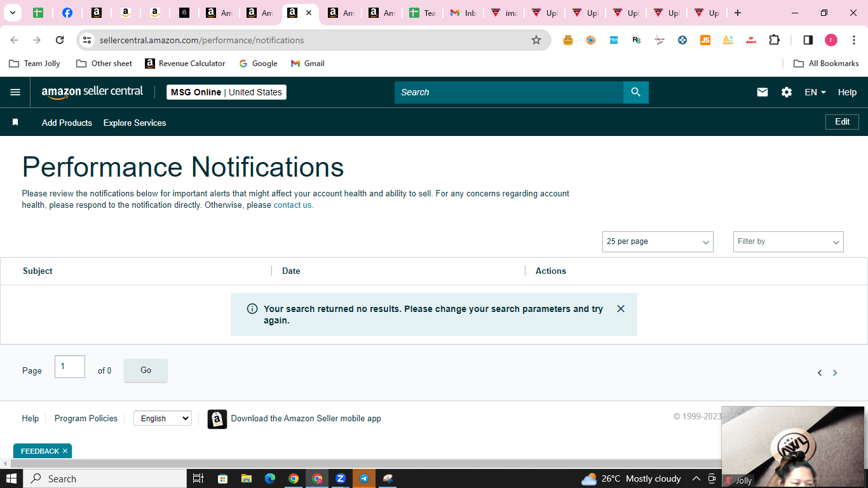The width and height of the screenshot is (868, 488).
Task: Close the FEEDBACK tab
Action: (x=65, y=451)
